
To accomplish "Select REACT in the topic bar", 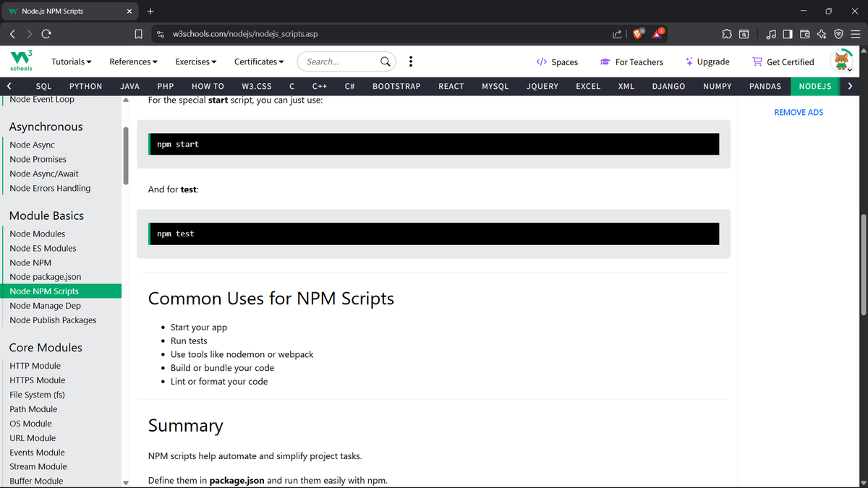I will tap(451, 86).
